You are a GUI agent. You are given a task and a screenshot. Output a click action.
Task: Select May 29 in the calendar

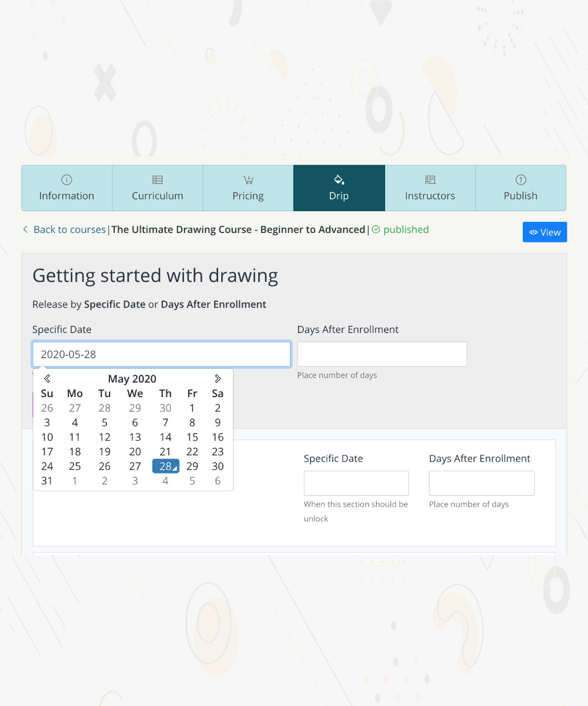[192, 467]
